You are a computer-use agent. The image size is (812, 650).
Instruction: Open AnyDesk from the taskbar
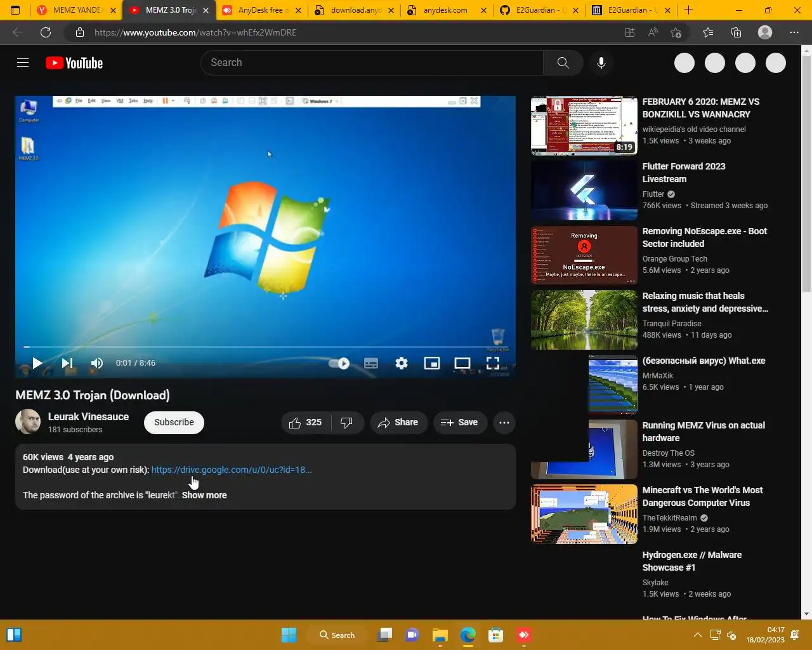click(x=524, y=635)
